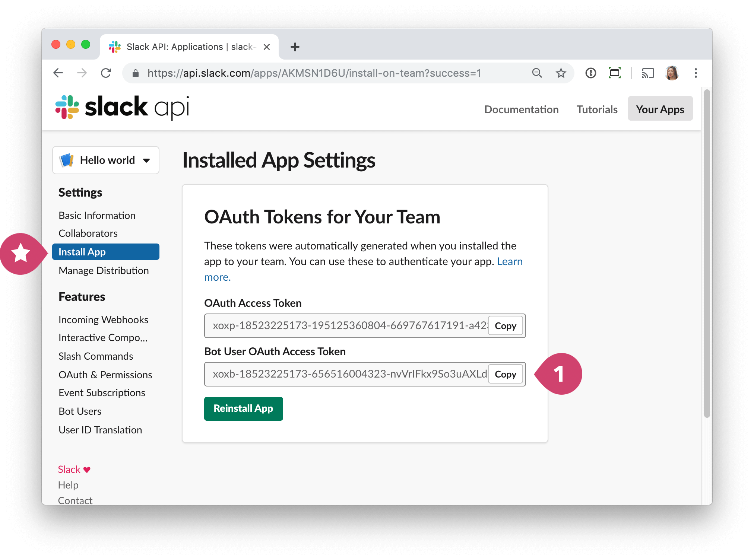This screenshot has height=560, width=754.
Task: Expand the app switcher next to Hello world
Action: point(146,160)
